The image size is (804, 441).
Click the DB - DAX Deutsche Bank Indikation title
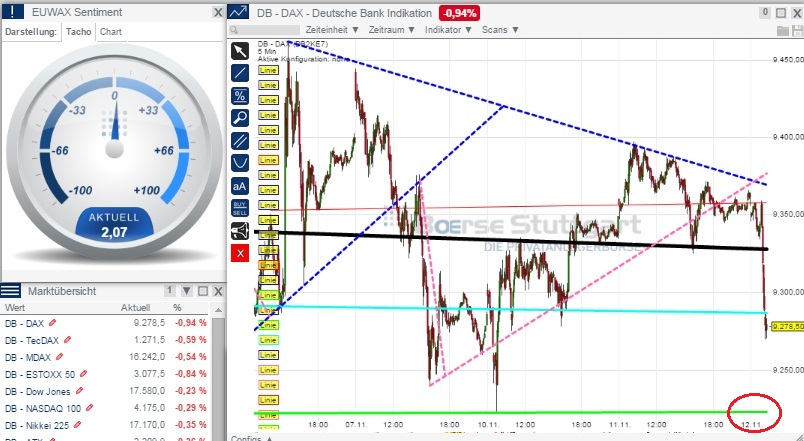click(x=344, y=13)
